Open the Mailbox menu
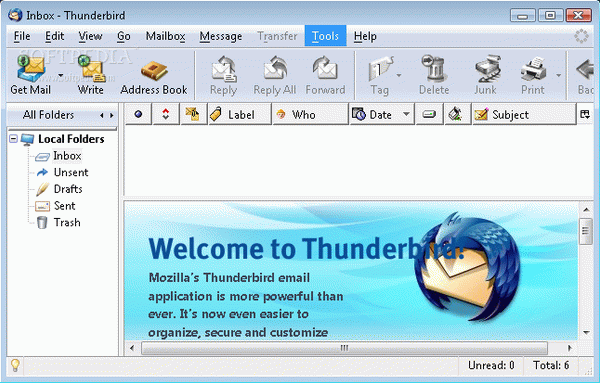This screenshot has width=600, height=383. coord(165,36)
